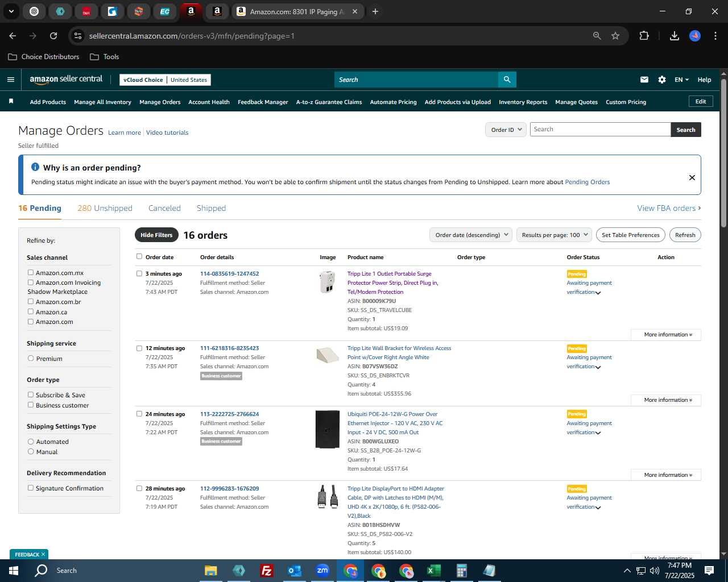Viewport: 728px width, 582px height.
Task: Select the Premium shipping service radio
Action: tap(31, 359)
